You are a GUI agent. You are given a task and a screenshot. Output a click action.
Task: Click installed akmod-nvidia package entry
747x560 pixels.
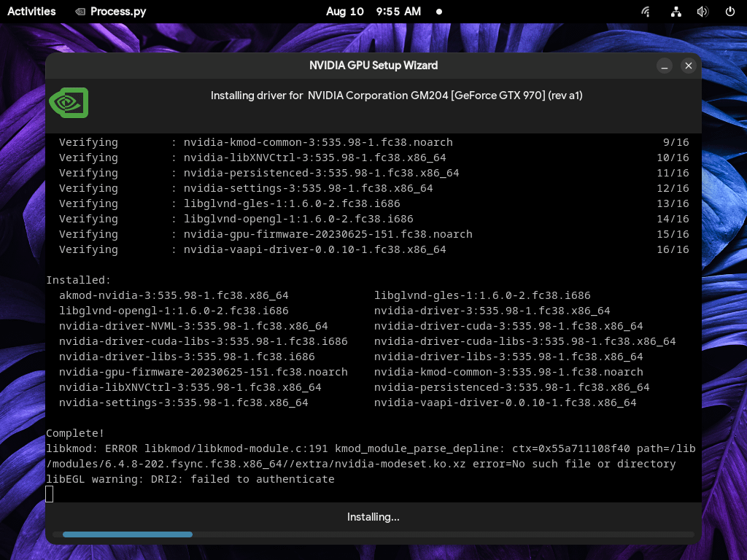point(174,295)
